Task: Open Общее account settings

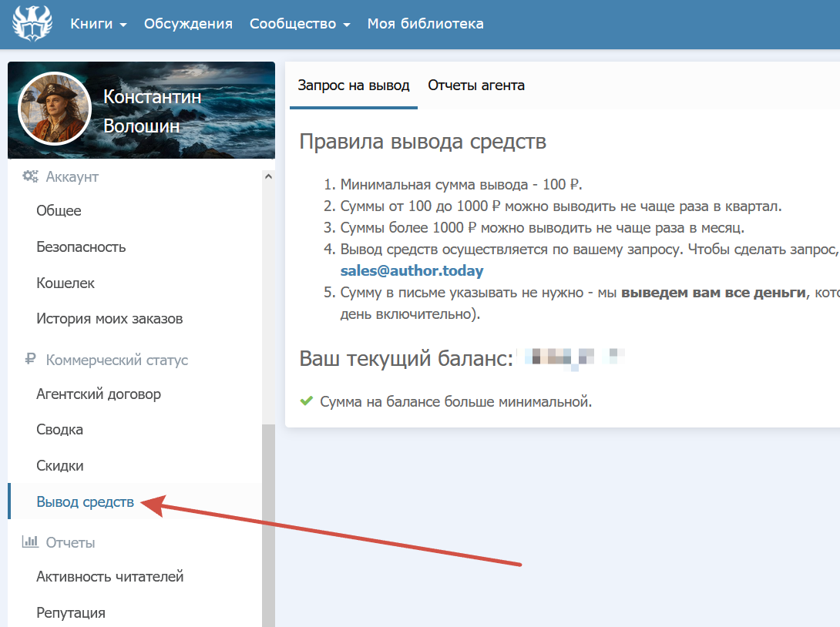Action: 59,211
